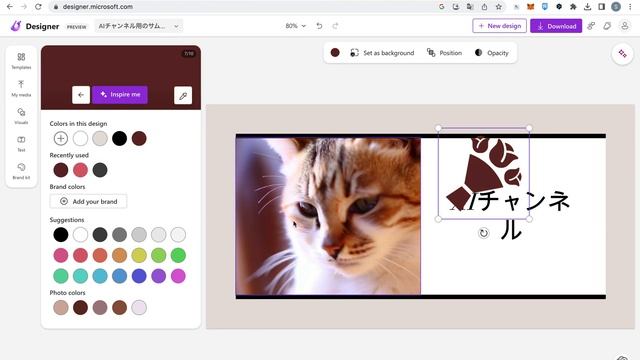This screenshot has height=360, width=640.
Task: Click the Add your brand button
Action: click(88, 201)
